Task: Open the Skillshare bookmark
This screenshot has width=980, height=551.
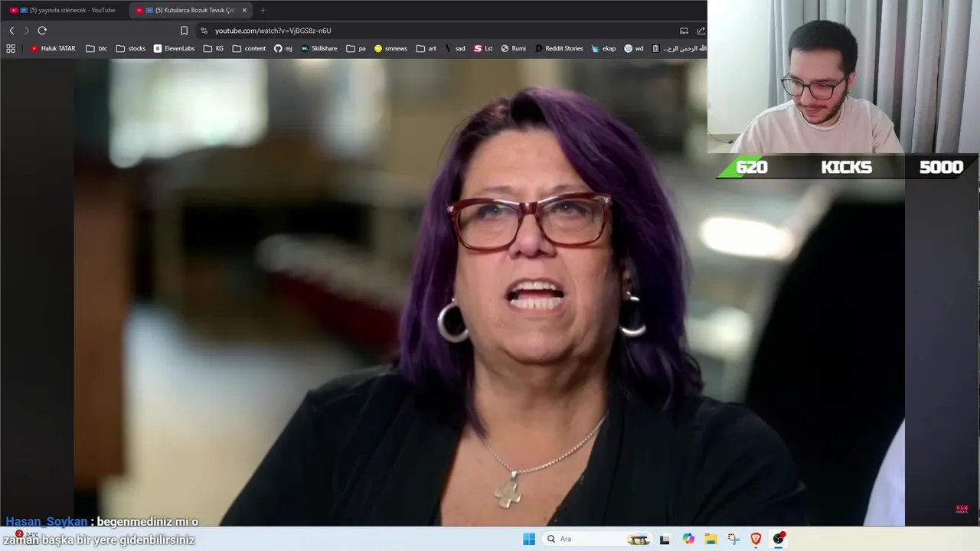Action: pos(318,48)
